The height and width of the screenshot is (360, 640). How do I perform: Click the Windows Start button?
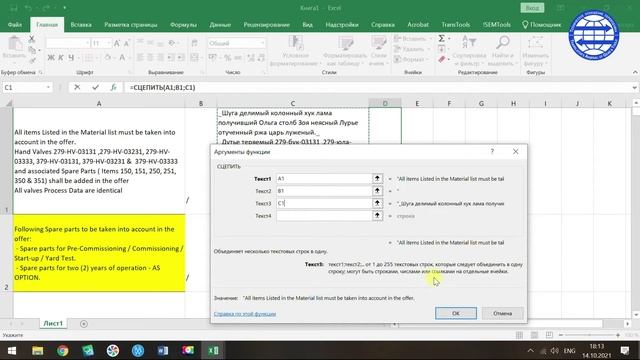(x=12, y=350)
